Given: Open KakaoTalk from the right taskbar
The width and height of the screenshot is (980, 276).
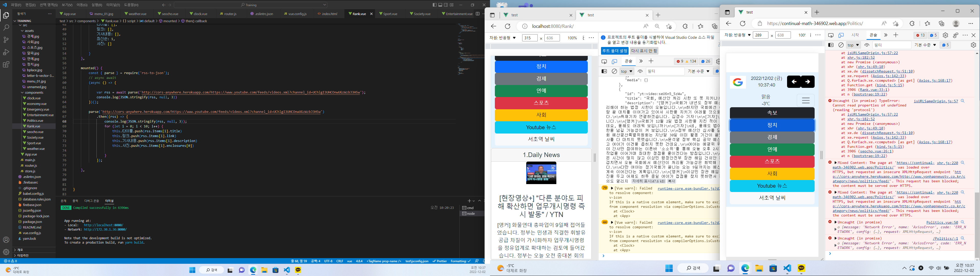Looking at the screenshot, I should (801, 268).
